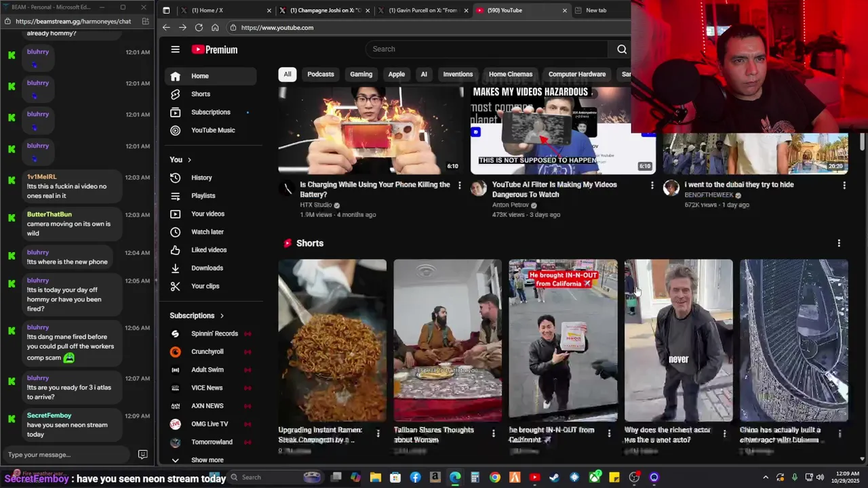This screenshot has height=488, width=868.
Task: Open Your videos in the sidebar
Action: [x=210, y=213]
